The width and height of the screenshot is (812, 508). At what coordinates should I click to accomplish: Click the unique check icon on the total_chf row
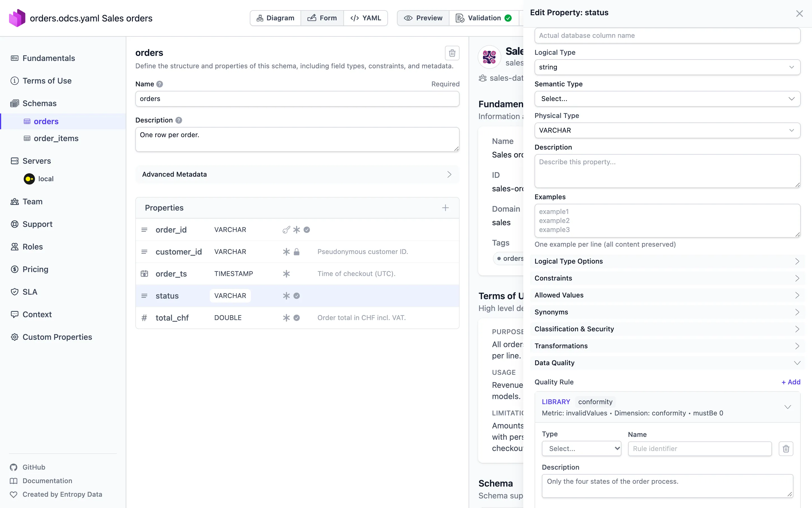297,318
